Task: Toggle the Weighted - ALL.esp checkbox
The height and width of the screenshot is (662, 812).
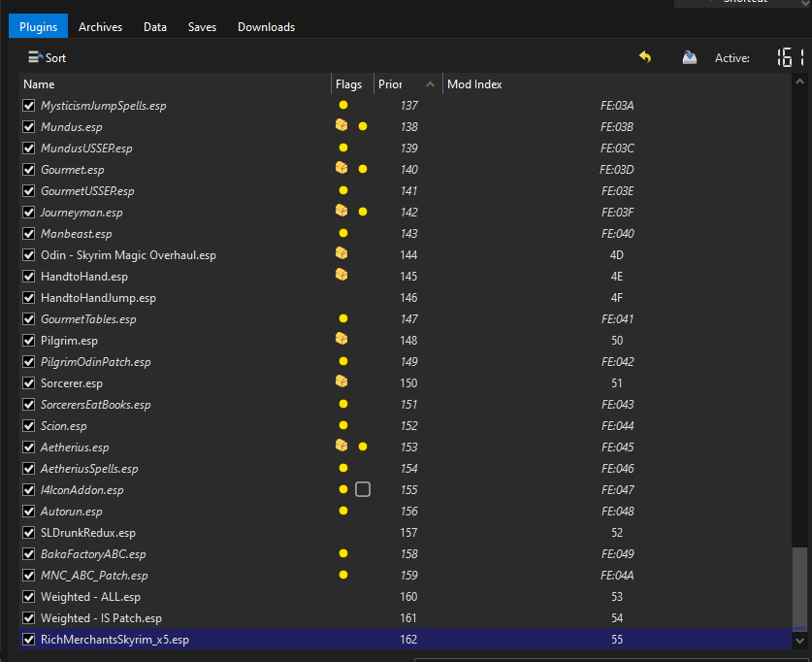Action: [x=28, y=597]
